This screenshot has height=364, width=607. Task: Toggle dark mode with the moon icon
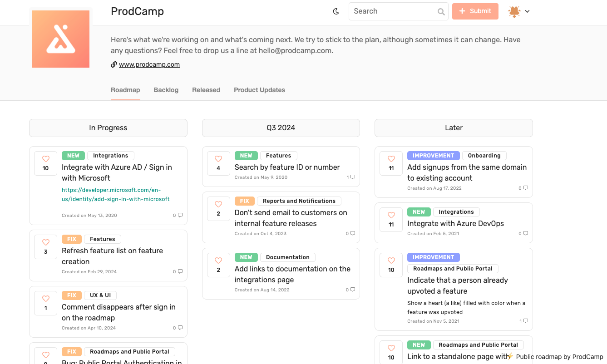pos(336,11)
